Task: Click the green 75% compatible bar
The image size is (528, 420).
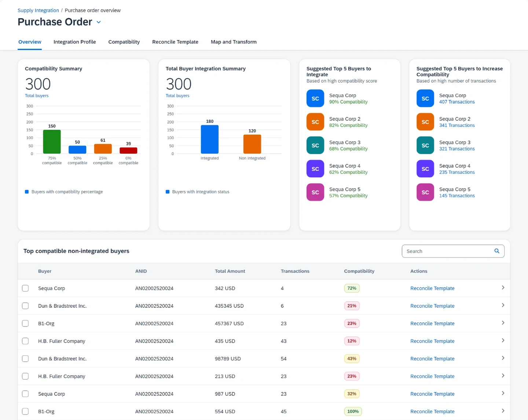Action: tap(52, 142)
